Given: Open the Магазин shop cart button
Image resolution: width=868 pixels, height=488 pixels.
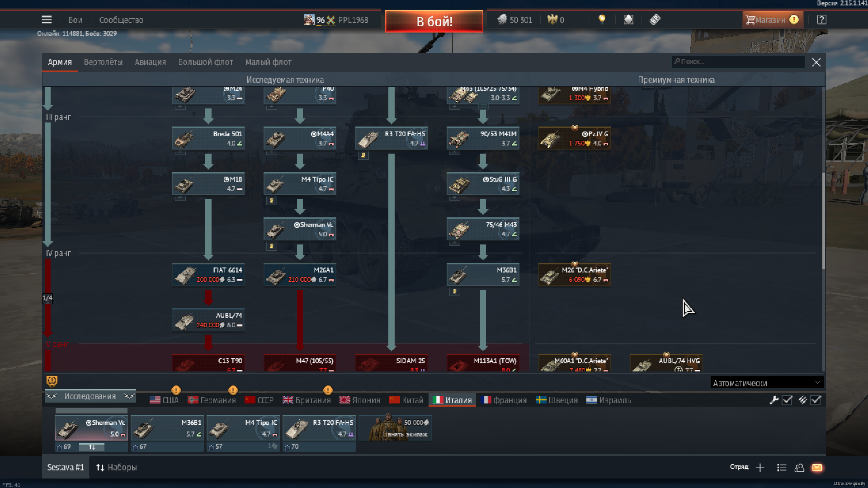Looking at the screenshot, I should pos(773,20).
